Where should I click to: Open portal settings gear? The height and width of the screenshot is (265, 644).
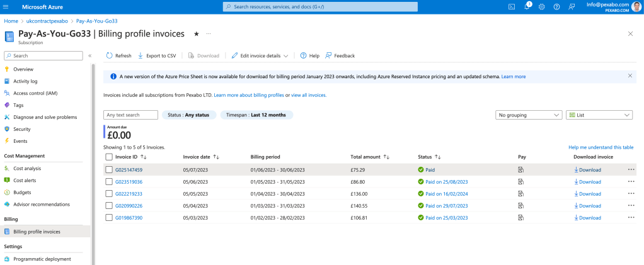click(542, 7)
